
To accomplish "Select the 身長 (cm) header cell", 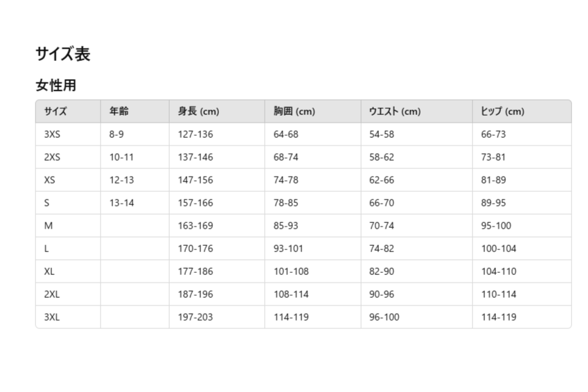I will coord(217,112).
